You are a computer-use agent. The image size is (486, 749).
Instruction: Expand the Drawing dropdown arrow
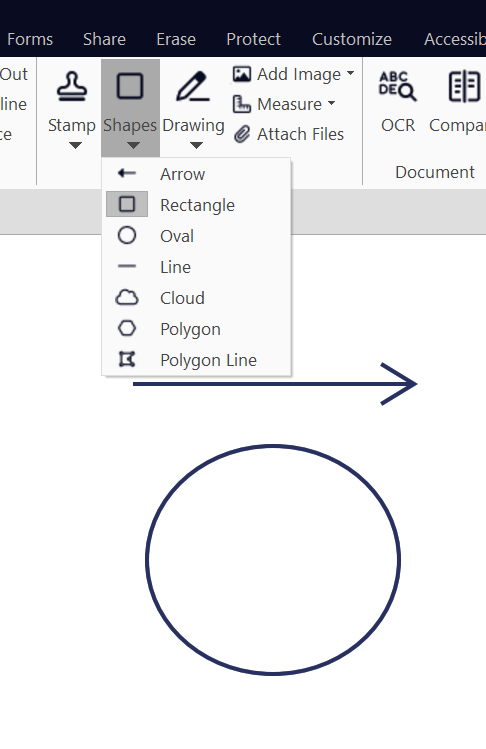pyautogui.click(x=196, y=145)
